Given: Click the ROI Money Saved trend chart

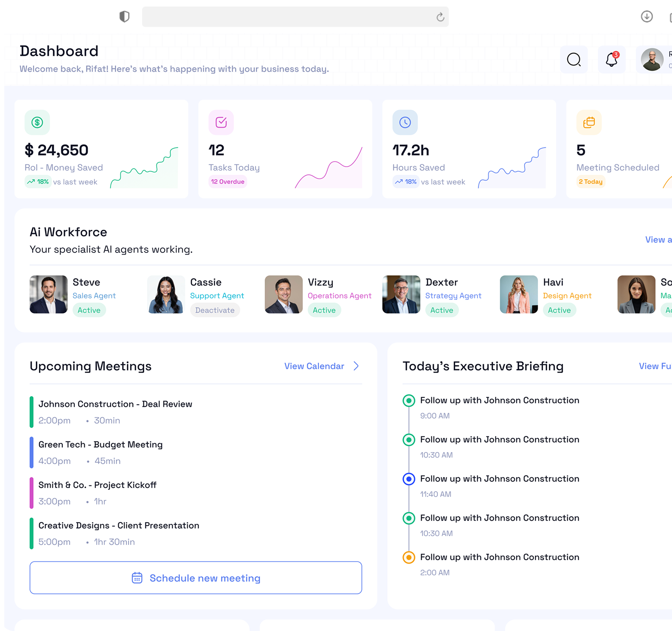Looking at the screenshot, I should pos(144,168).
